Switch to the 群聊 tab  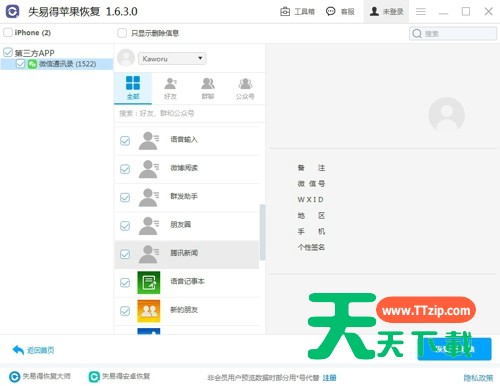point(208,88)
